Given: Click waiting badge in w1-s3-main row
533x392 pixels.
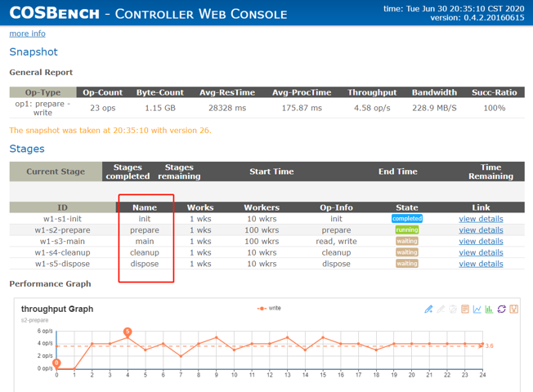Looking at the screenshot, I should pos(407,241).
